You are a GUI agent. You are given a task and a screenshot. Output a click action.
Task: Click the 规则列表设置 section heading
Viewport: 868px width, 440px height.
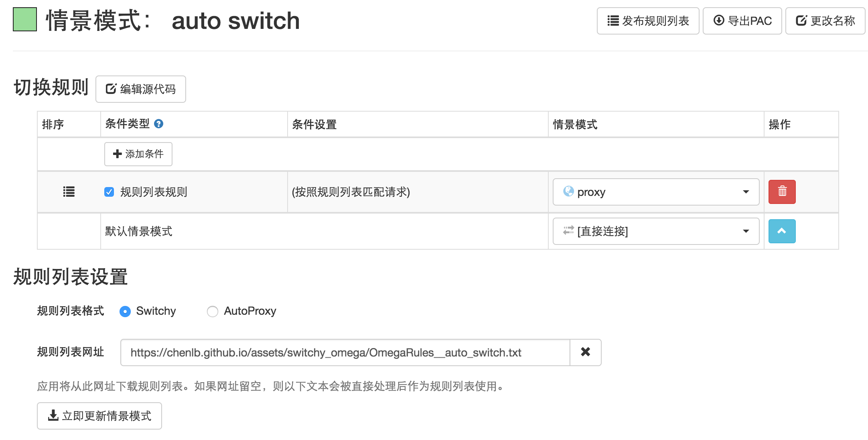[71, 277]
